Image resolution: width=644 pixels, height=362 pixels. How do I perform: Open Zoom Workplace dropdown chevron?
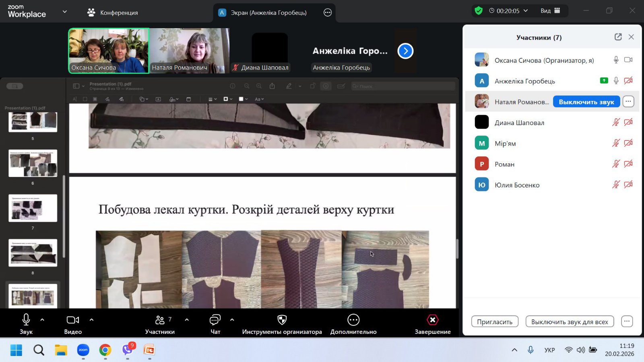pyautogui.click(x=65, y=12)
